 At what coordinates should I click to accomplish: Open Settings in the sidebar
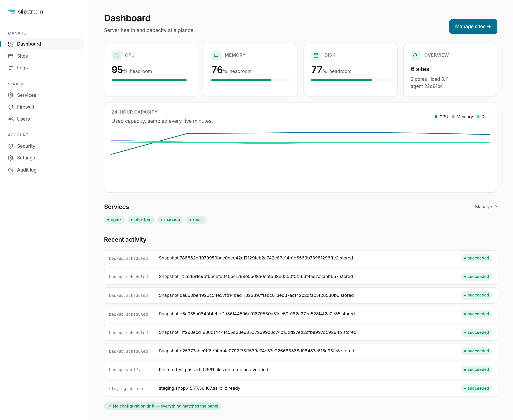click(x=44, y=158)
